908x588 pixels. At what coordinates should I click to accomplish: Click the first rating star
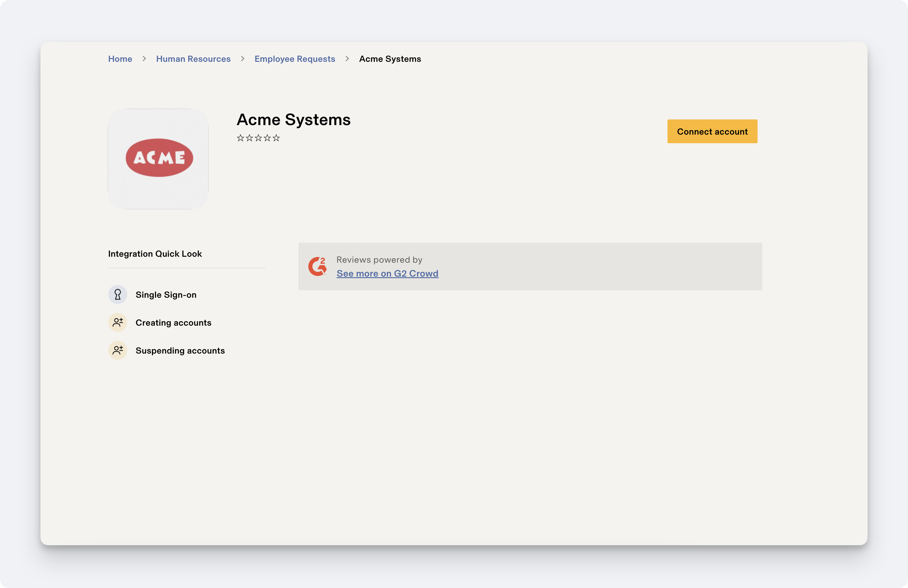(x=240, y=138)
